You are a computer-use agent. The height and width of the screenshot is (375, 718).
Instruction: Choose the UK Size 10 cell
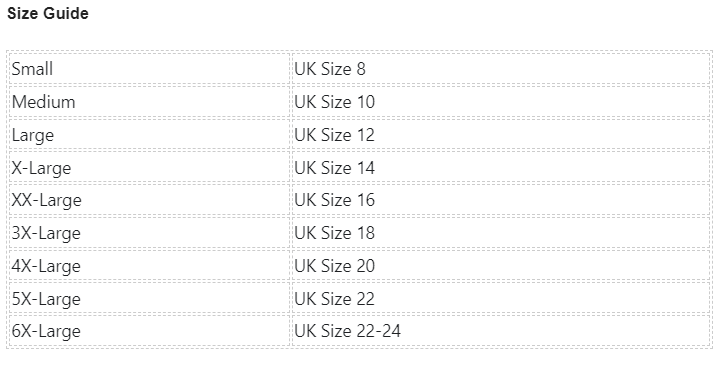click(x=501, y=102)
